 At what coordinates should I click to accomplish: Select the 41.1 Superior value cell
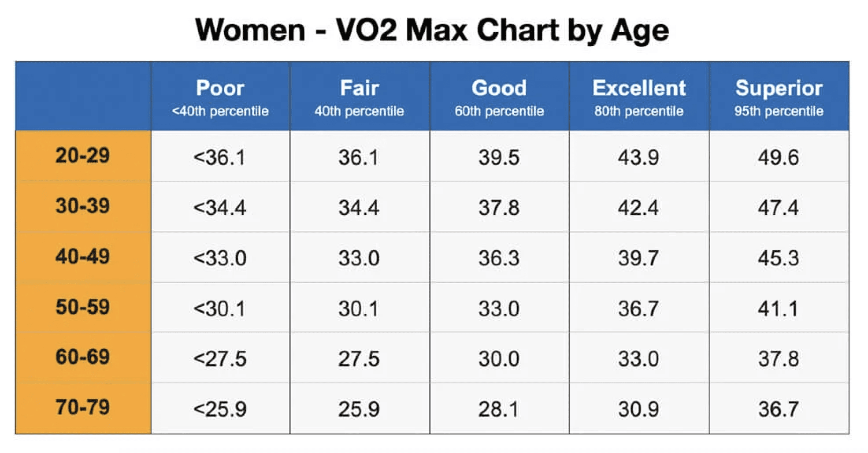pyautogui.click(x=778, y=308)
